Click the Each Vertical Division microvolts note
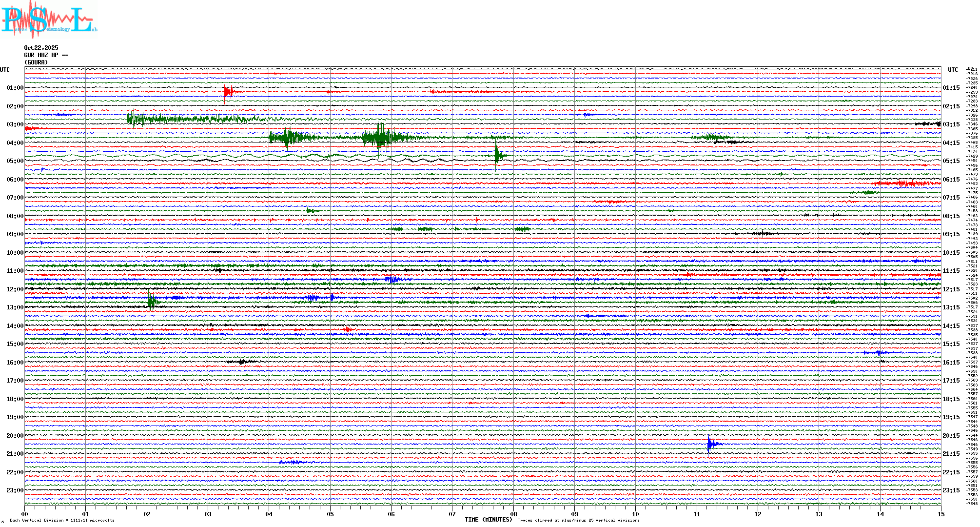Viewport: 980px width, 527px height. tap(62, 520)
